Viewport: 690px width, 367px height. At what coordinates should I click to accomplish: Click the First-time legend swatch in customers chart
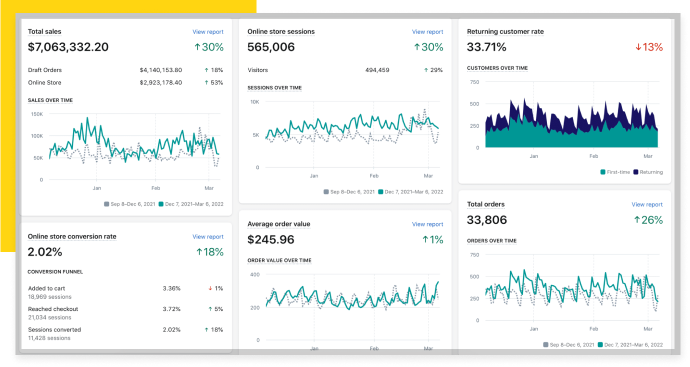click(x=603, y=172)
